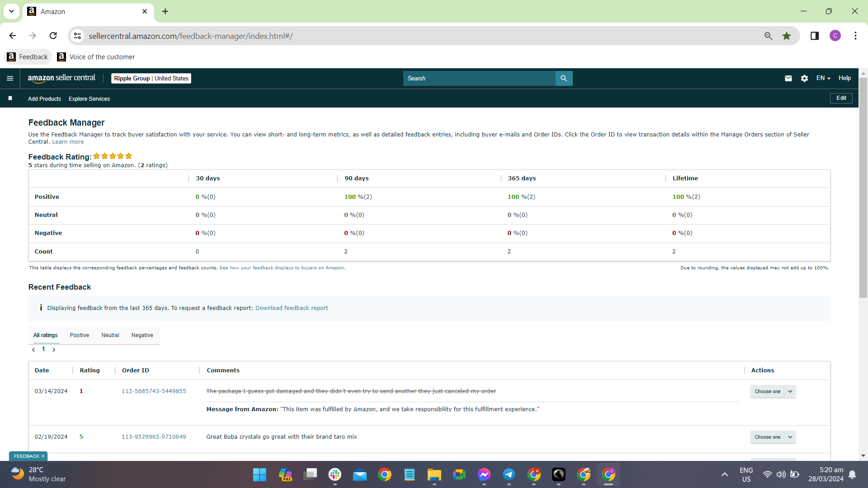Click the Feedback Manager heading
This screenshot has width=868, height=488.
(66, 123)
